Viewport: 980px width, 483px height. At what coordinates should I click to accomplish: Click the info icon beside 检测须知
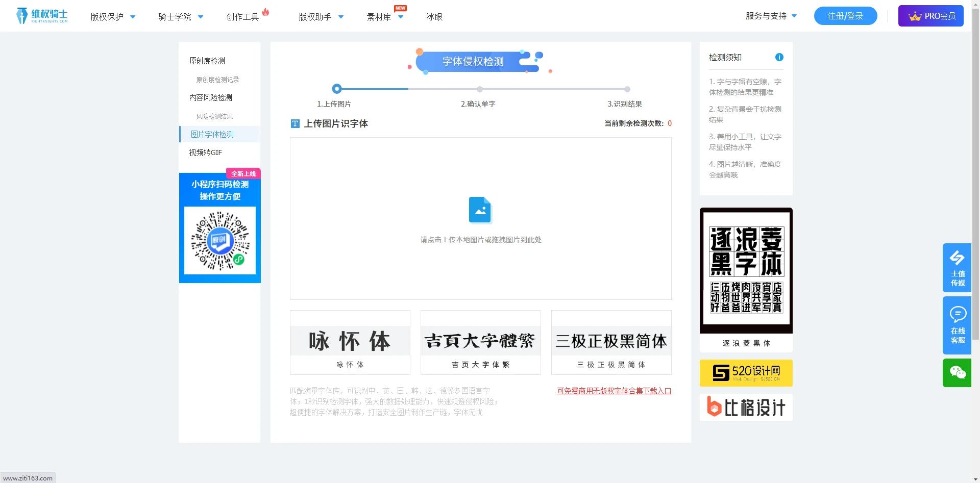tap(779, 57)
